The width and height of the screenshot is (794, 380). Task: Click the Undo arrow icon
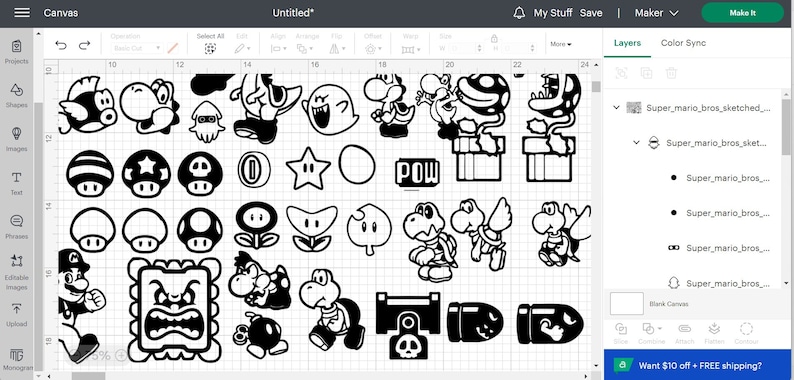(x=61, y=46)
